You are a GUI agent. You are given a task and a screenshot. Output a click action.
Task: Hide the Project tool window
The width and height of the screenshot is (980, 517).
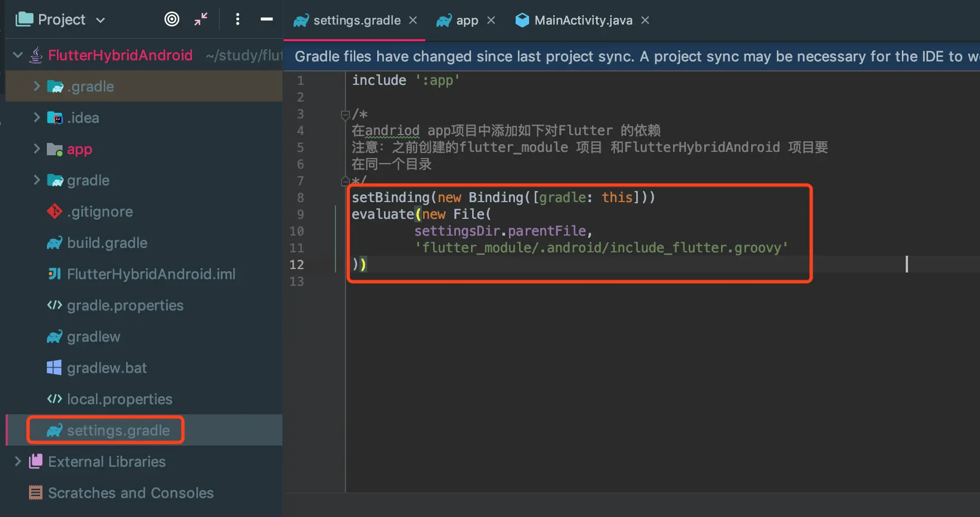[267, 20]
